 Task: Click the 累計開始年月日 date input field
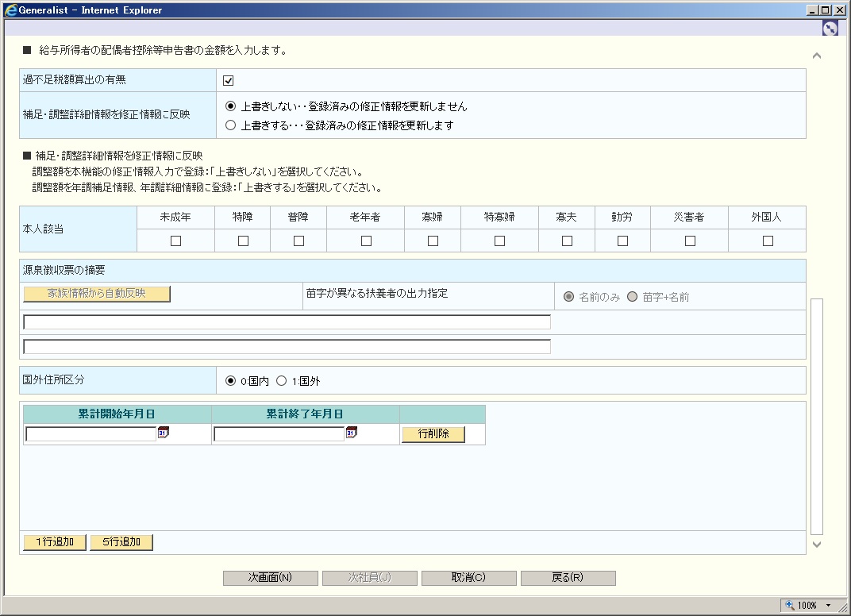pyautogui.click(x=91, y=434)
